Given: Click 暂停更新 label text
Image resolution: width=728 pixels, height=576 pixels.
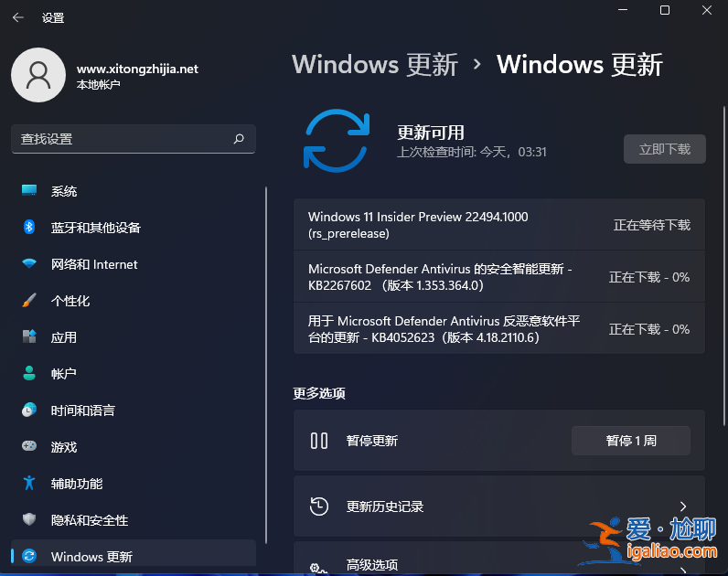Looking at the screenshot, I should point(372,441).
